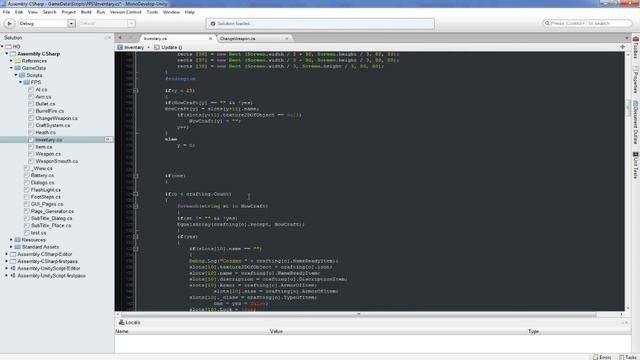Select Dialogs.cs in the solution tree

(x=42, y=182)
